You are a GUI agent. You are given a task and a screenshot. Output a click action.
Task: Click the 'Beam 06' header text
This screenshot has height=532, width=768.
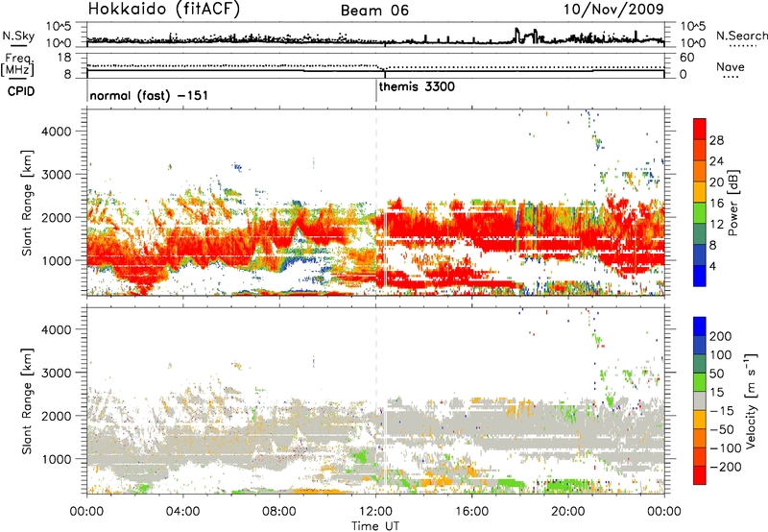point(374,11)
